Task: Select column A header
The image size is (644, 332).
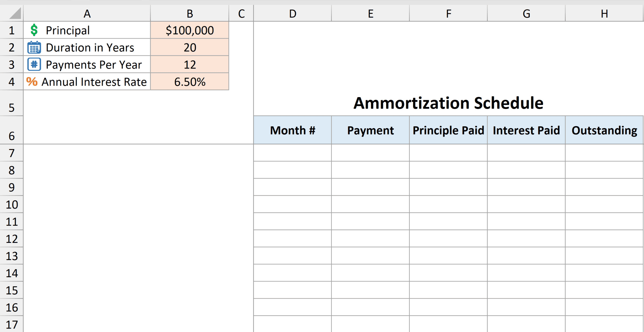Action: click(x=87, y=14)
